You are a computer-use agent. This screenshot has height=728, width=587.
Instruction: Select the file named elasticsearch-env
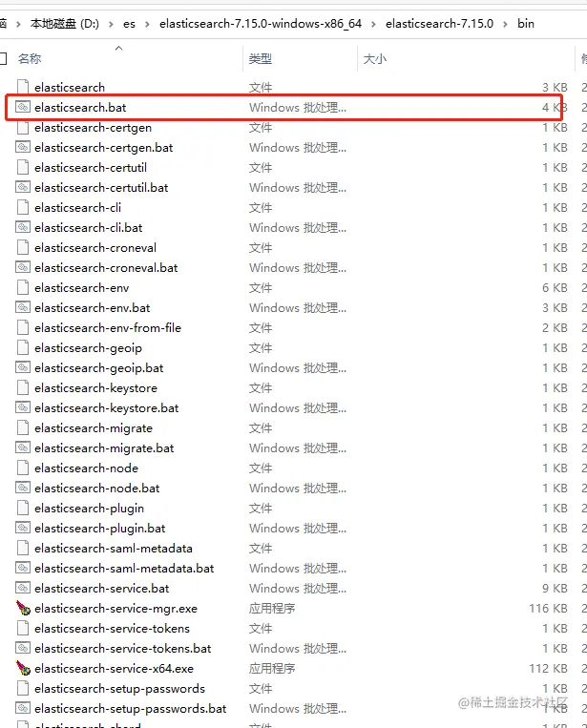point(81,288)
